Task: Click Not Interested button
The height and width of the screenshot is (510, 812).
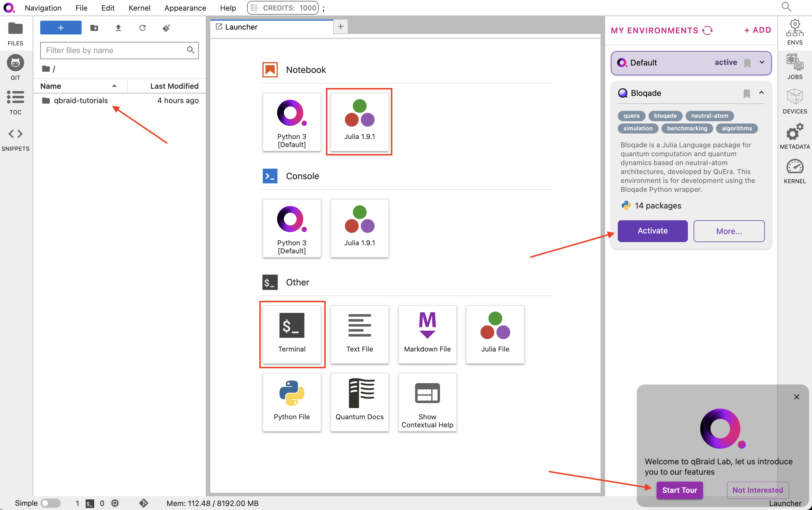Action: pyautogui.click(x=757, y=490)
